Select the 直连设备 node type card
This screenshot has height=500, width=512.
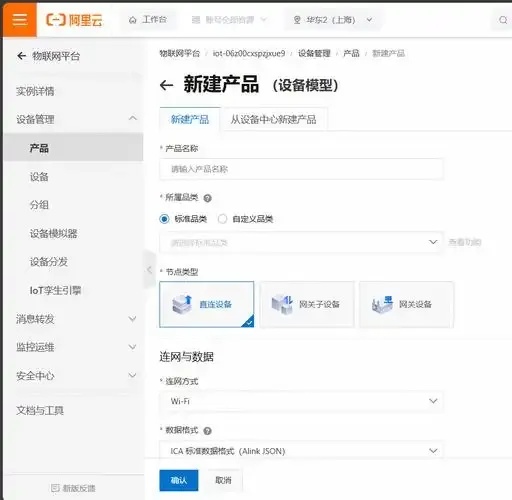pos(207,304)
